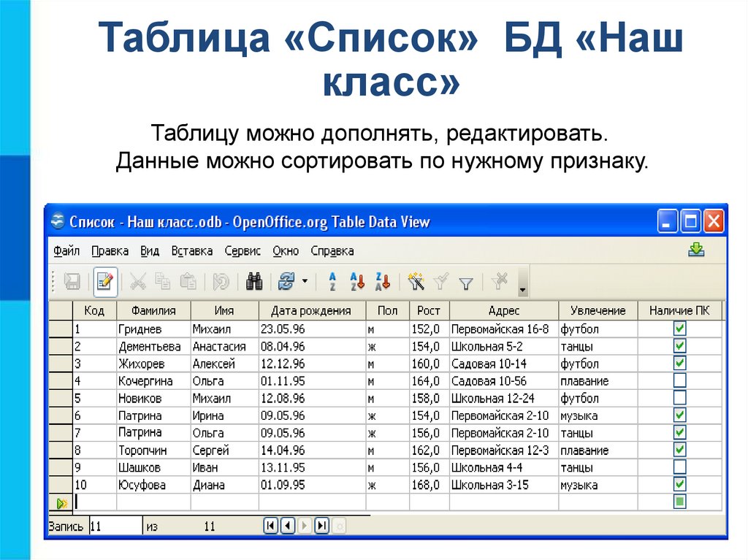This screenshot has height=560, width=748.
Task: Open the Файл menu
Action: coord(66,251)
